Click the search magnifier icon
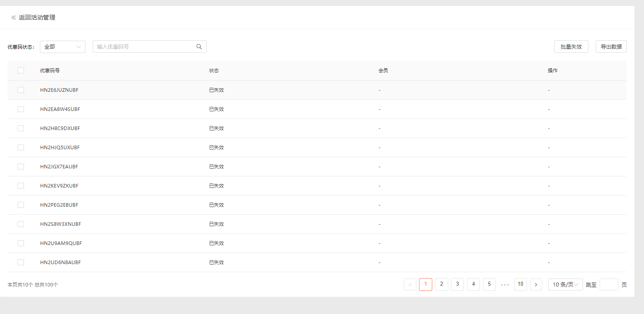This screenshot has height=314, width=644. (199, 47)
